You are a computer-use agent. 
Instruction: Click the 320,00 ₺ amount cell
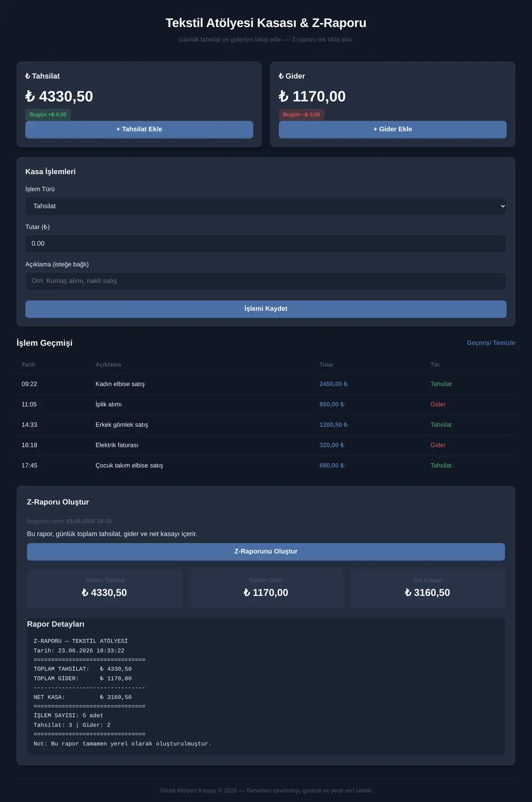332,445
